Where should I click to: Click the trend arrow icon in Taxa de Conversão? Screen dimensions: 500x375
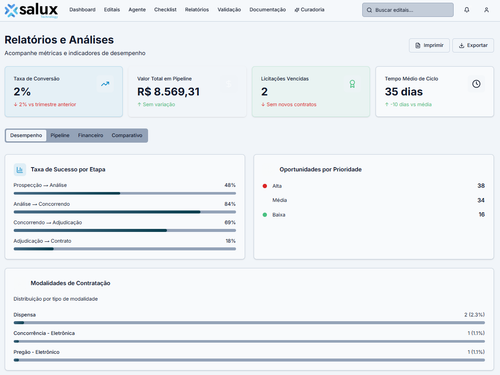coord(105,84)
